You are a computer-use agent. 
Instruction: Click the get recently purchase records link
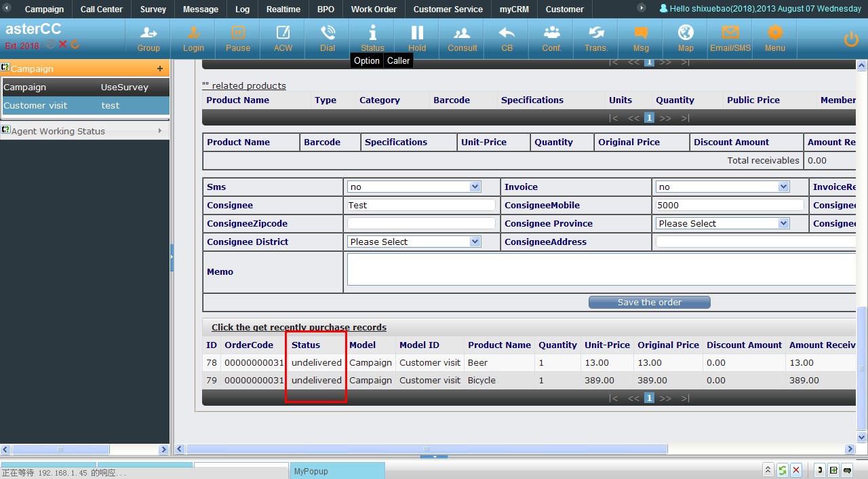pos(298,327)
